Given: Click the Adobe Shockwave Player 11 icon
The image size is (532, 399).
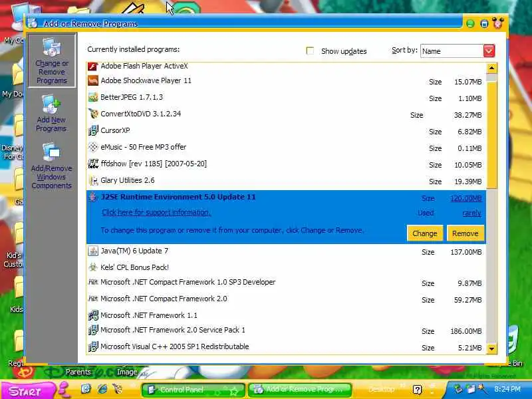Looking at the screenshot, I should pyautogui.click(x=93, y=80).
